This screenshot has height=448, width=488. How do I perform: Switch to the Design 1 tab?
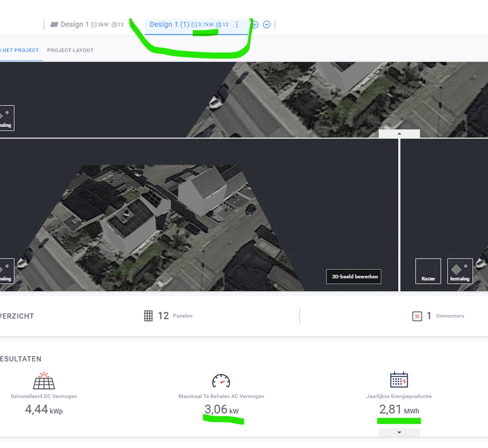point(87,24)
